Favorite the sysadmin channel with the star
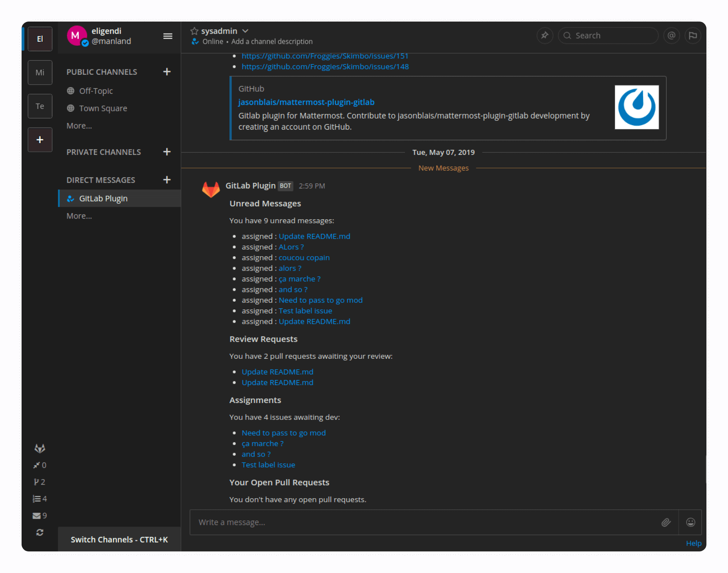 click(194, 31)
